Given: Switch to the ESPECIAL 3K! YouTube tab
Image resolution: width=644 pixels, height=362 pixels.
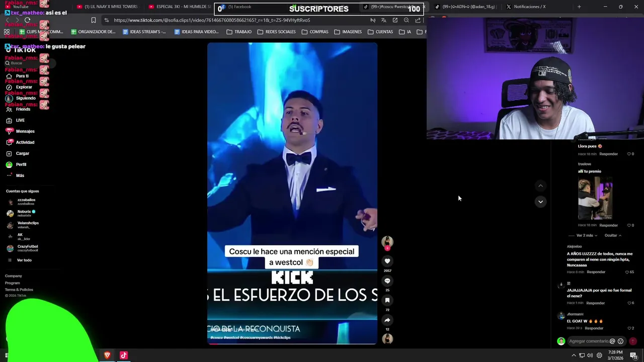Looking at the screenshot, I should coord(180,7).
